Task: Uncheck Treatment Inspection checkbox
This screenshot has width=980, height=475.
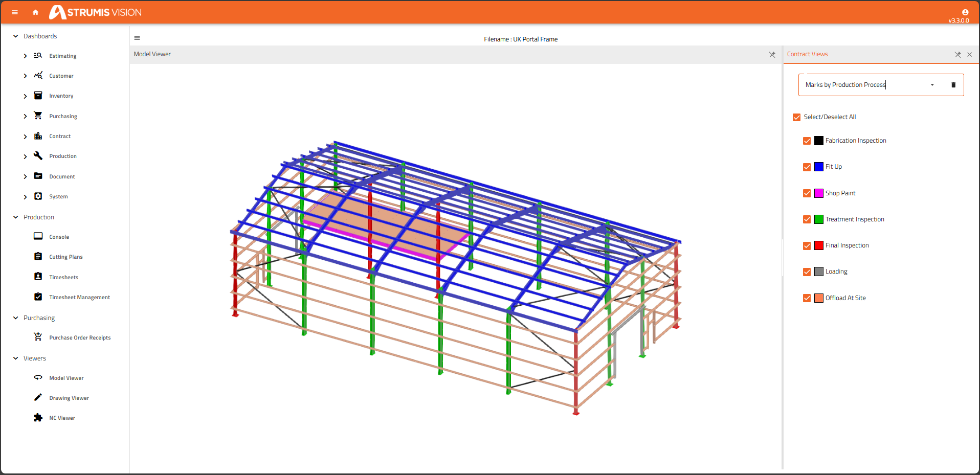Action: click(x=807, y=219)
